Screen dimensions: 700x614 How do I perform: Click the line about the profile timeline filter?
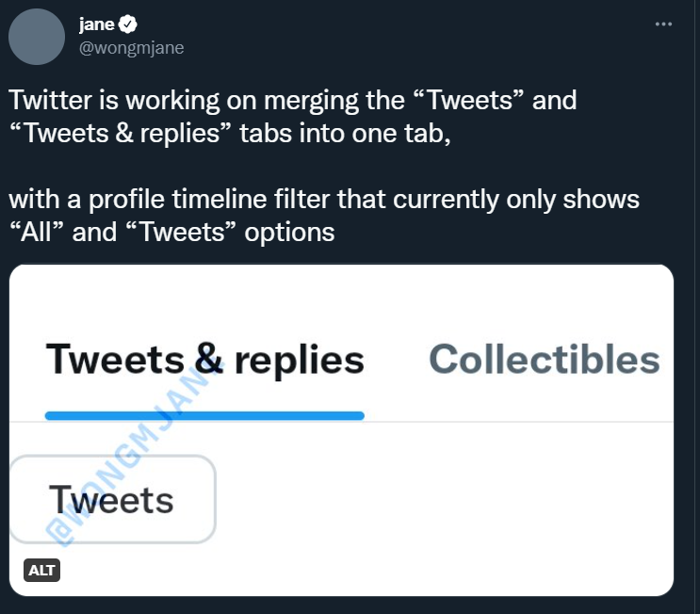click(x=325, y=200)
